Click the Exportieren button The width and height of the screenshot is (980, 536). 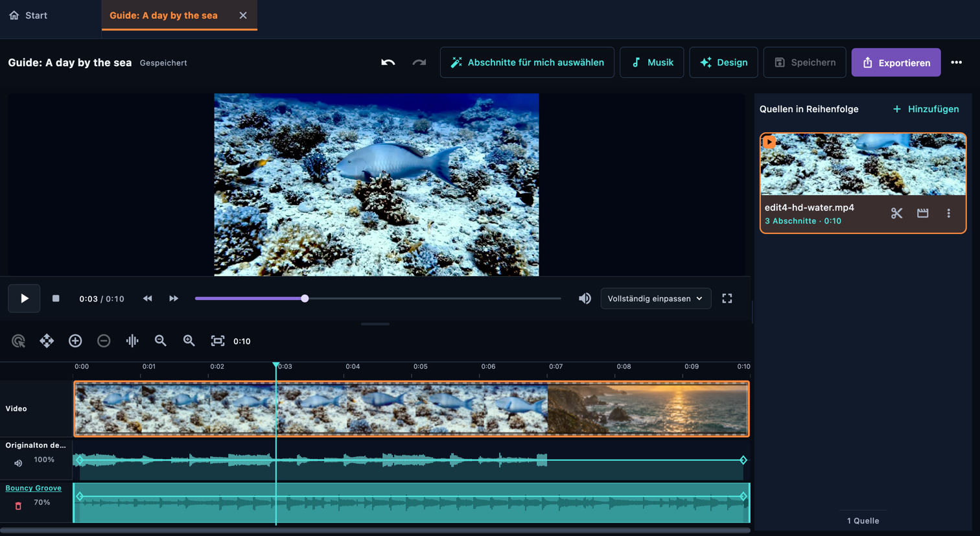coord(896,62)
